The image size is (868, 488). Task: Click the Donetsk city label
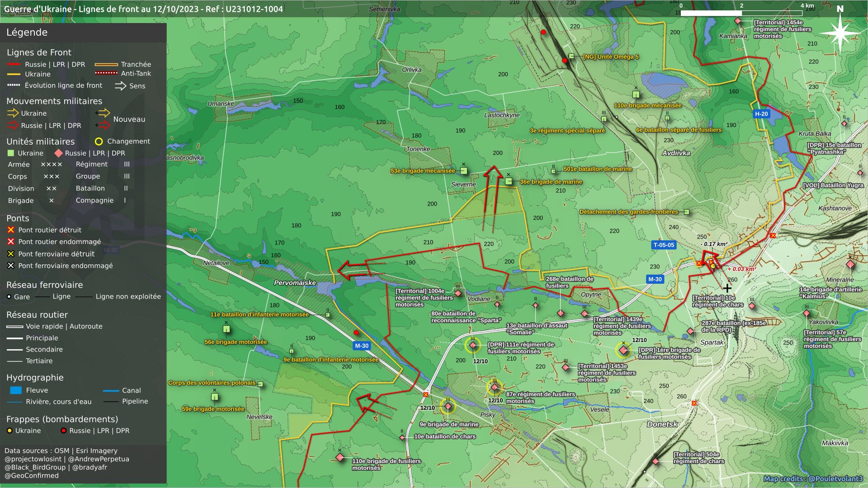click(662, 424)
